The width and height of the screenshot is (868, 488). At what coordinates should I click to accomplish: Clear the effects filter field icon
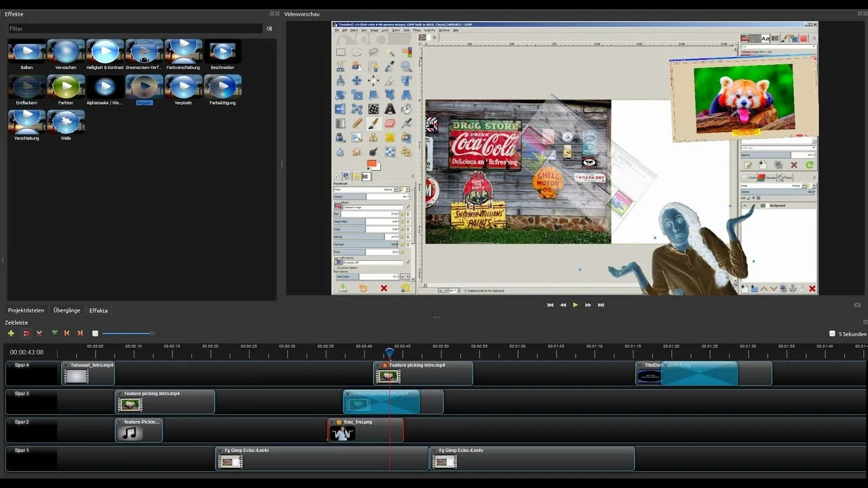[x=269, y=29]
